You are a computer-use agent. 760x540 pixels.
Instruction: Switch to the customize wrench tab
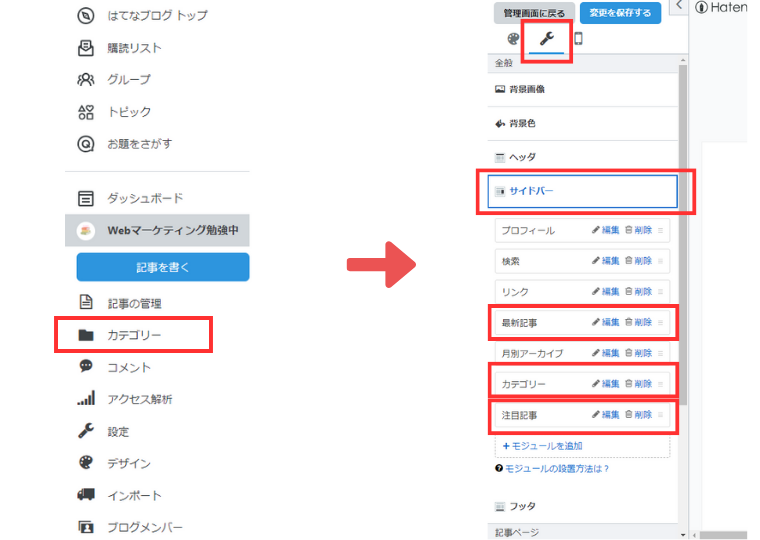(x=547, y=39)
